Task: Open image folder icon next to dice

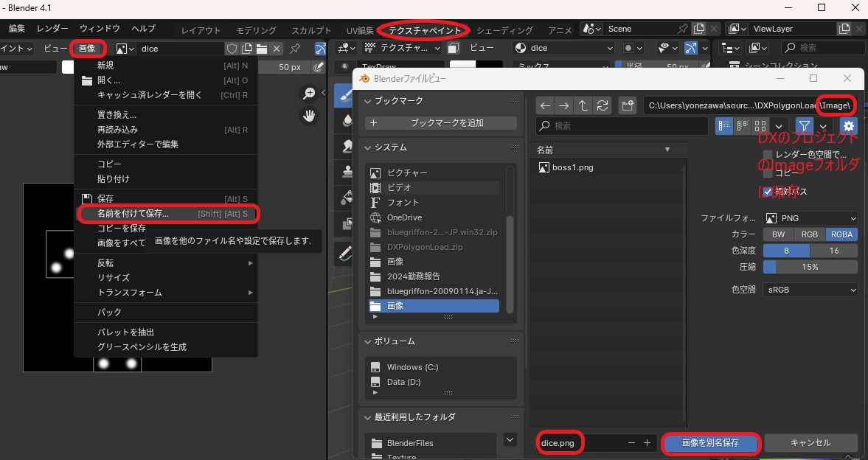Action: 262,49
